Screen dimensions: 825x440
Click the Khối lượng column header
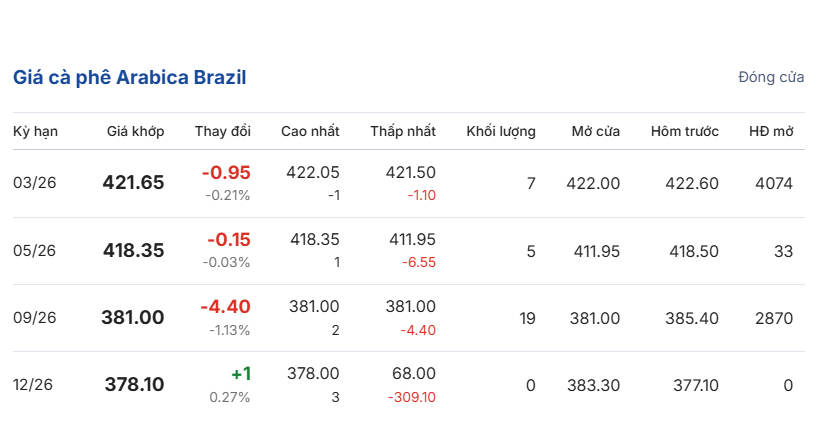(501, 132)
